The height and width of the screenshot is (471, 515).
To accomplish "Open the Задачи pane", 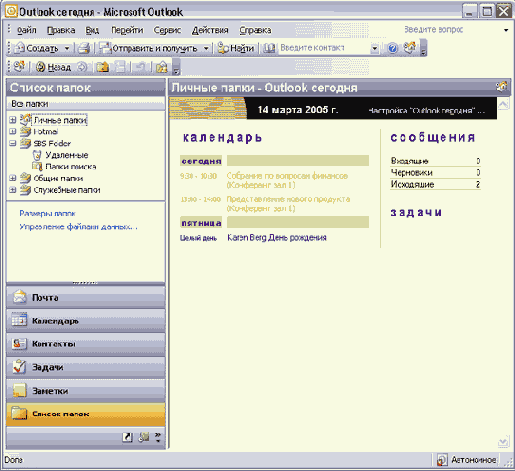I will pos(86,367).
